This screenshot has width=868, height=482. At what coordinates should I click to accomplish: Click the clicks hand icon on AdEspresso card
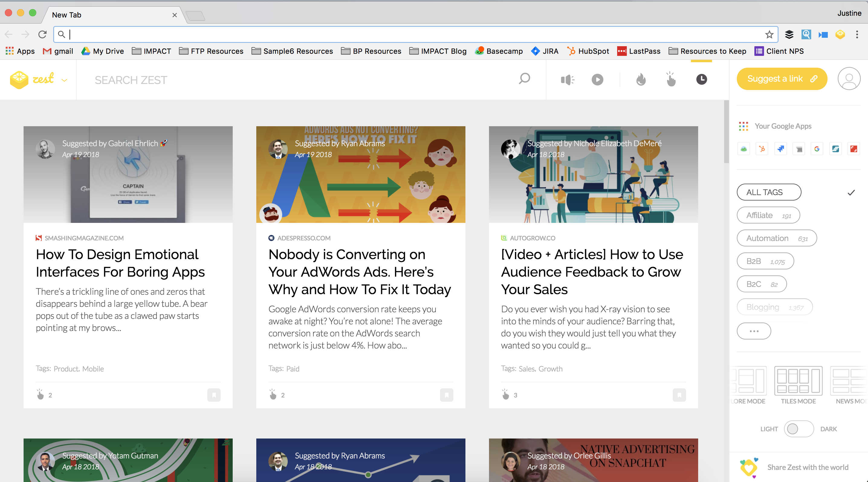coord(273,394)
